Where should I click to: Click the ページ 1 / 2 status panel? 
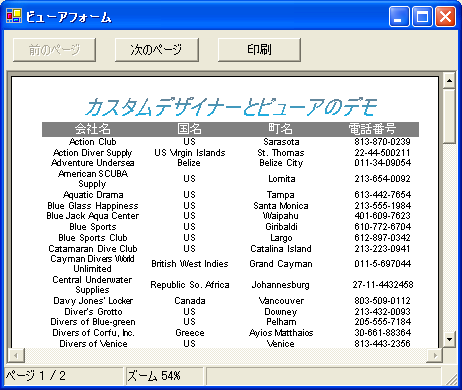point(64,376)
